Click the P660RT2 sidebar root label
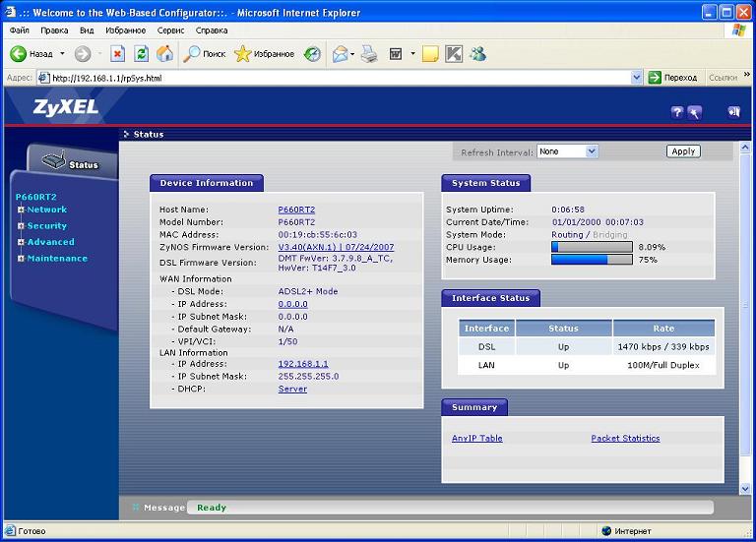Image resolution: width=756 pixels, height=542 pixels. 36,197
